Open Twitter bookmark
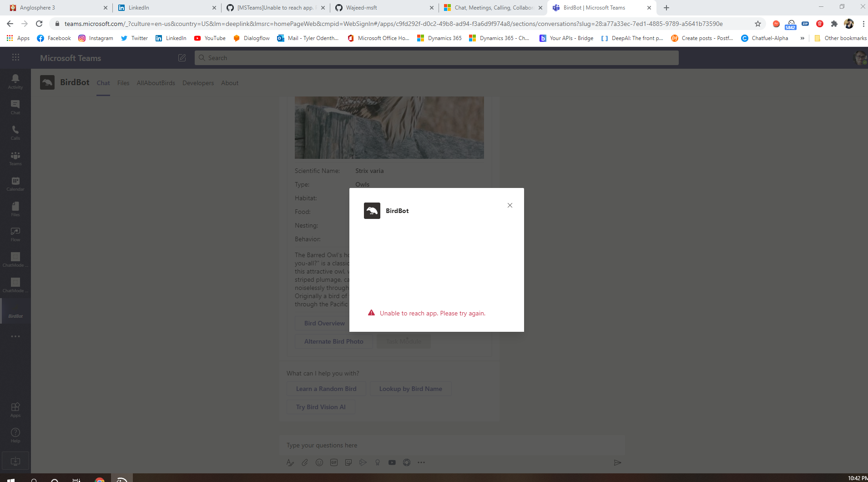Image resolution: width=868 pixels, height=482 pixels. coord(134,38)
